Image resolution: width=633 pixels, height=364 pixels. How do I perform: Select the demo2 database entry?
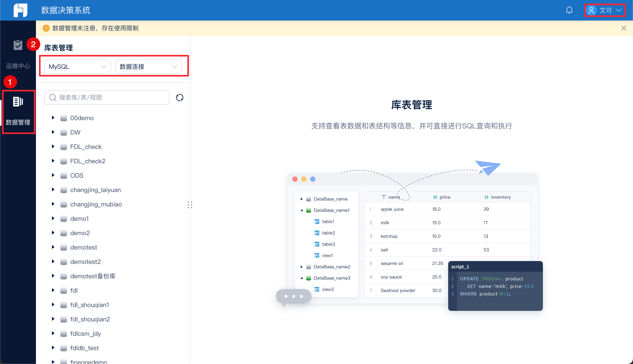80,233
